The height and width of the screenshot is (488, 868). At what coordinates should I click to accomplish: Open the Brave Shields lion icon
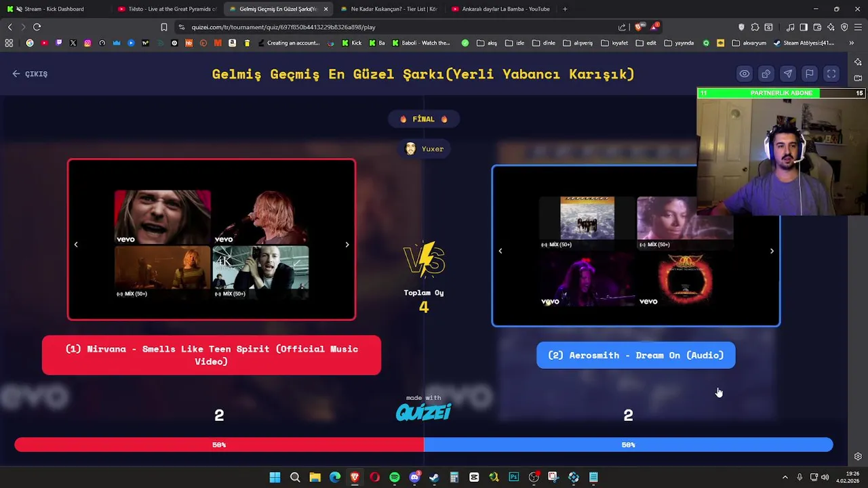[x=638, y=27]
